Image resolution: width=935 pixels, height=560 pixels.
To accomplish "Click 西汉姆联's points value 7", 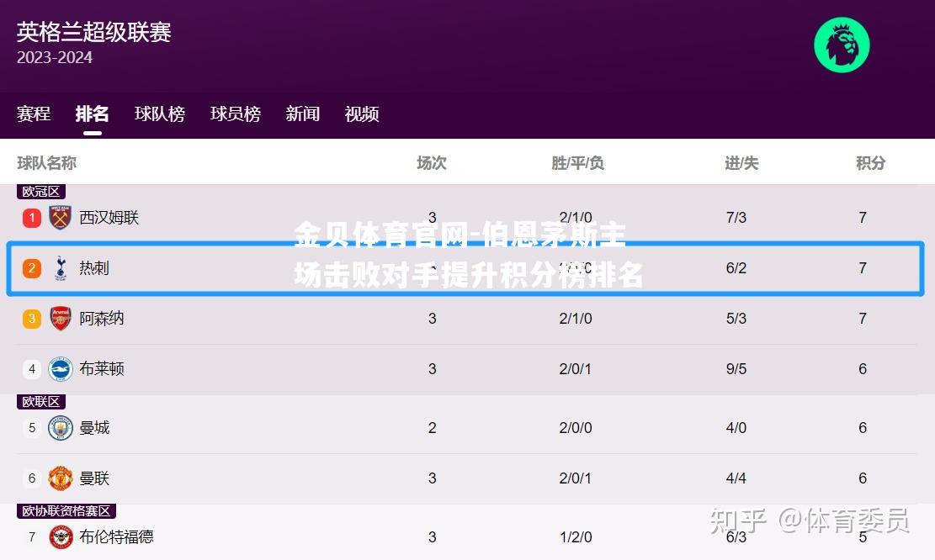I will [x=863, y=218].
